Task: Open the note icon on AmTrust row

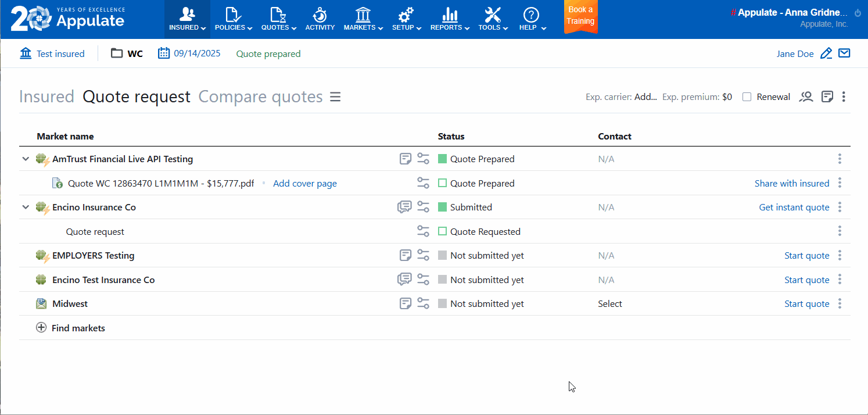Action: (x=406, y=159)
